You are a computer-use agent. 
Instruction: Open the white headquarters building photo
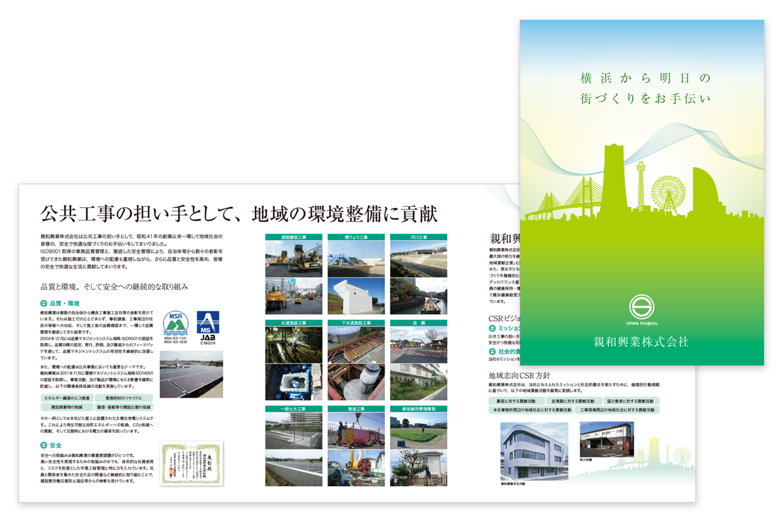(x=534, y=451)
